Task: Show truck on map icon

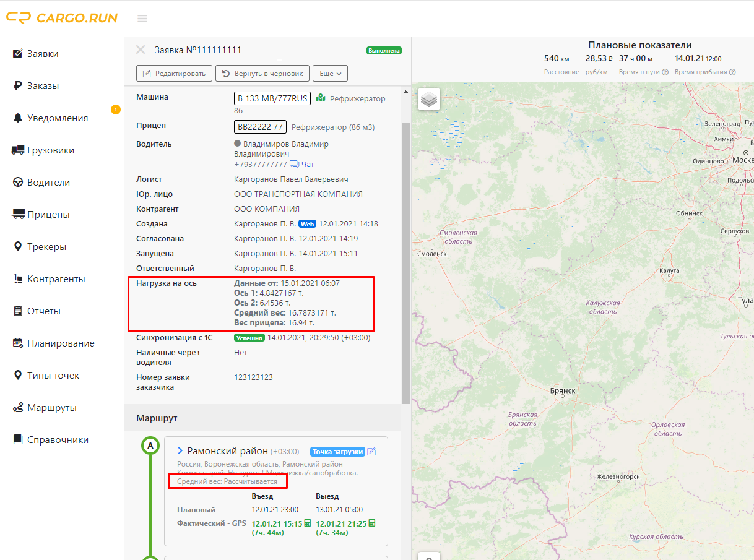Action: (321, 98)
